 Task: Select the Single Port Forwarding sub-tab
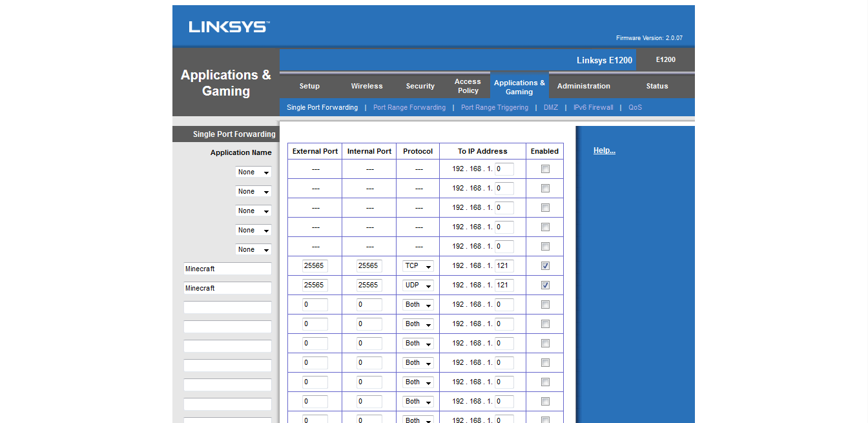(322, 107)
